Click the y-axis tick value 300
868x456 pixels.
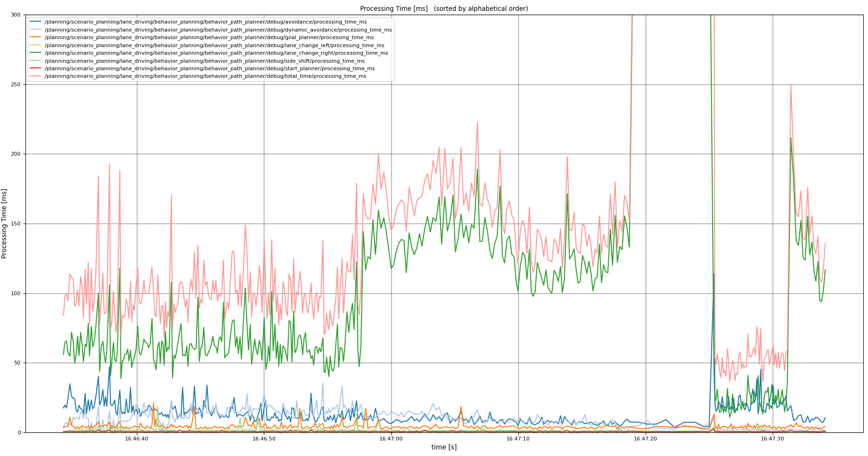click(x=16, y=15)
